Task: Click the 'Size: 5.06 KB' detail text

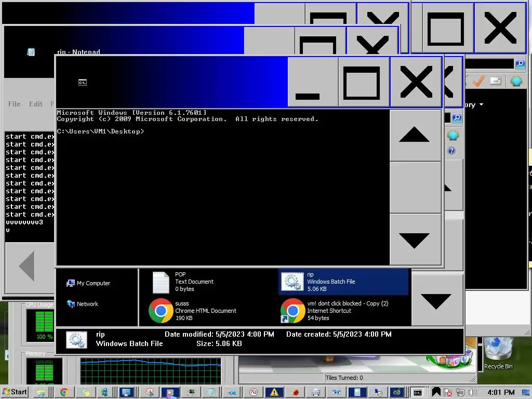Action: pos(219,343)
